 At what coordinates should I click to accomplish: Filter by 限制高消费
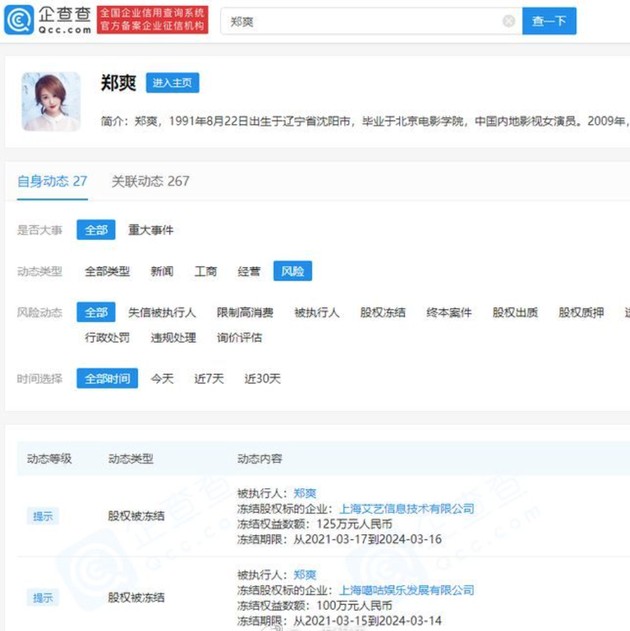(245, 313)
